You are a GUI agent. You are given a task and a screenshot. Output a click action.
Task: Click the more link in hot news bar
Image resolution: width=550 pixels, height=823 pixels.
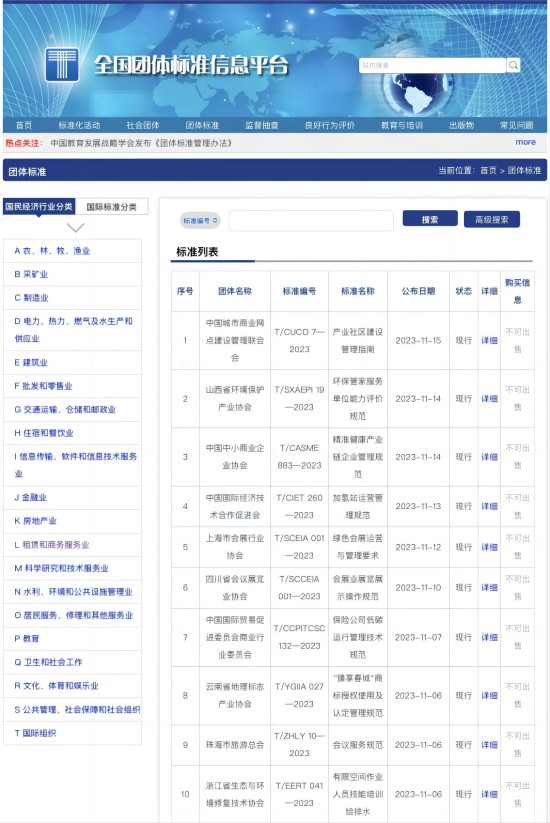[525, 142]
